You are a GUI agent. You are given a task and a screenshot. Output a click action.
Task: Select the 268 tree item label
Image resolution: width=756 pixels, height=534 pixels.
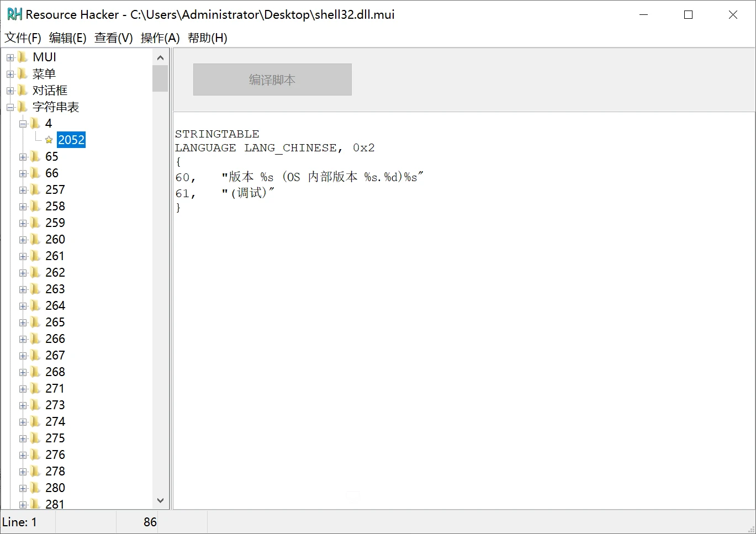(55, 372)
